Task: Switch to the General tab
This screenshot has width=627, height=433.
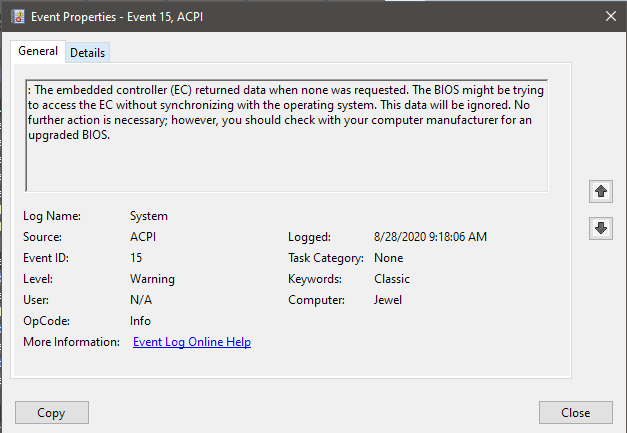Action: [38, 51]
